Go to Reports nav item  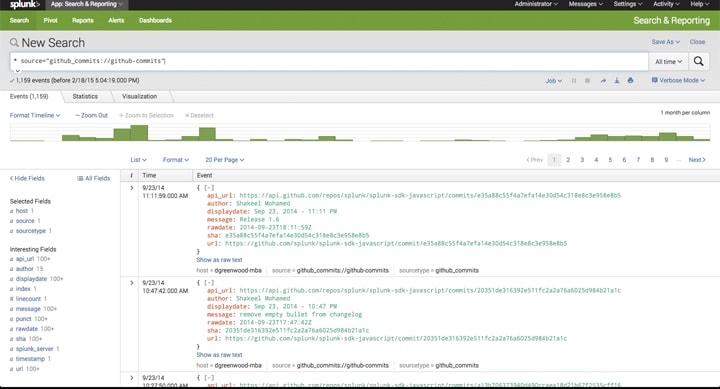[x=83, y=21]
